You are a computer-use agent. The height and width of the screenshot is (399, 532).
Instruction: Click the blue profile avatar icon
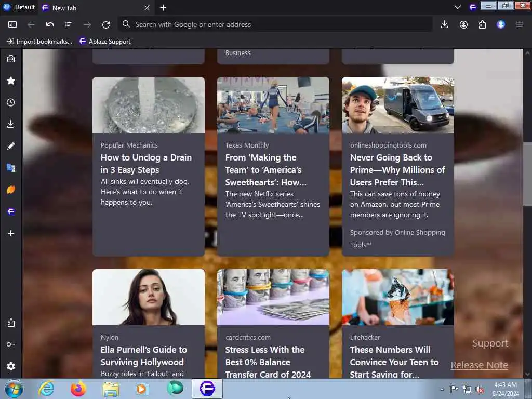(501, 24)
